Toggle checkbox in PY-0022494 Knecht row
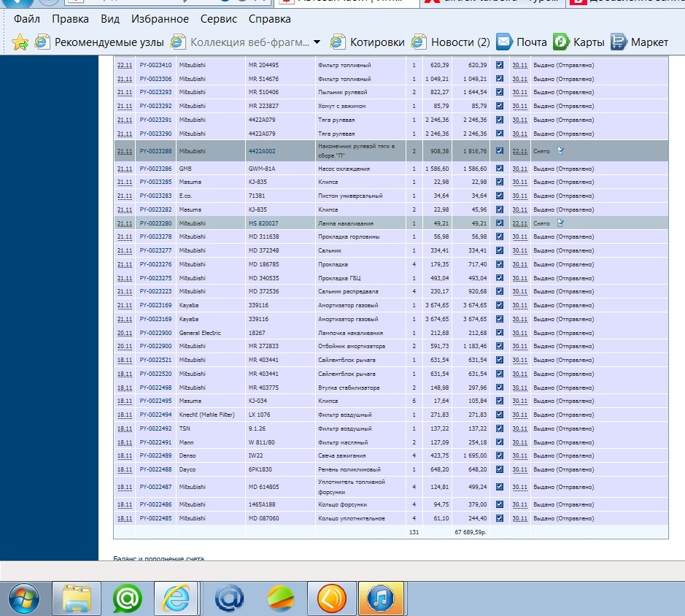This screenshot has height=616, width=685. (499, 415)
